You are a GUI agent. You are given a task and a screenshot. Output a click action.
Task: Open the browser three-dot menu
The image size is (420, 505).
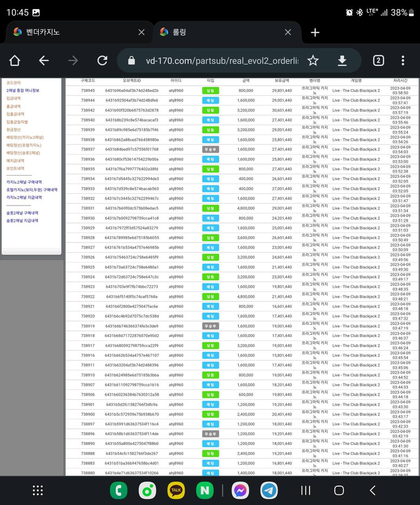pos(403,60)
